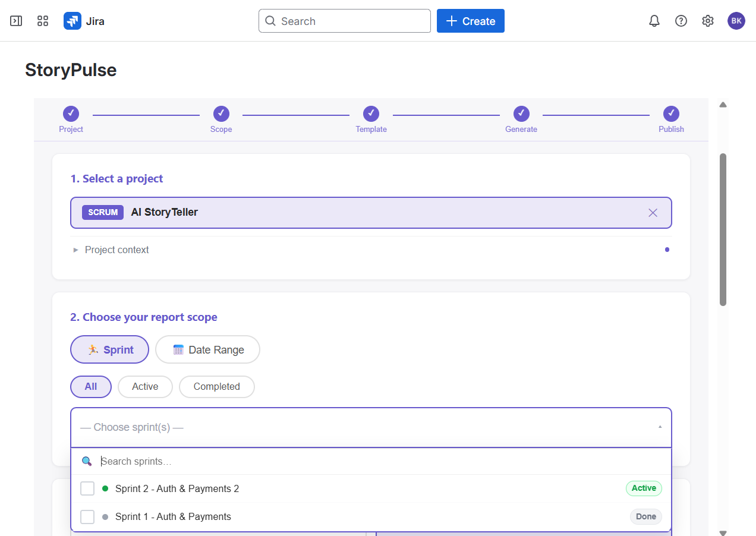Select the Sprint scope option
This screenshot has width=756, height=536.
click(x=109, y=349)
